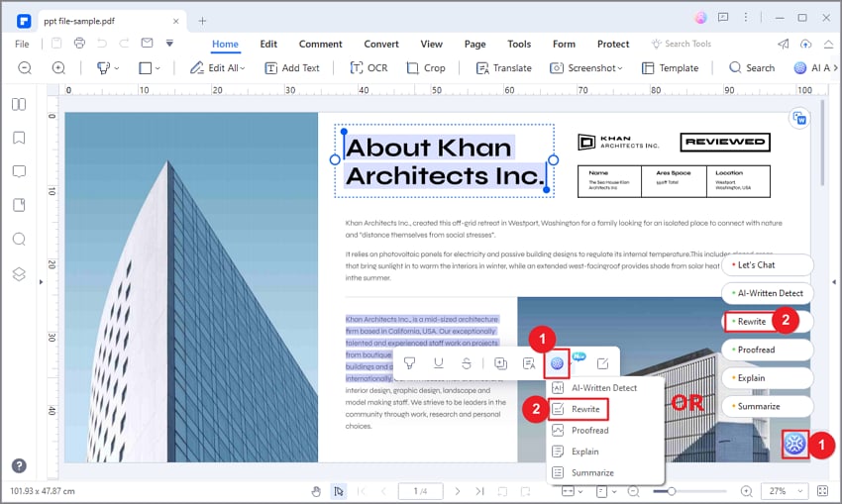Click the Template button

click(670, 67)
